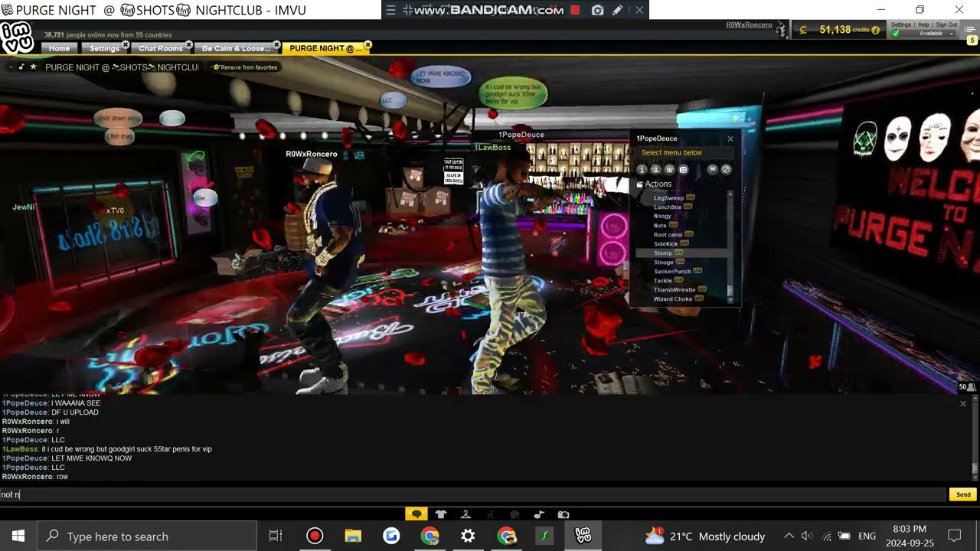980x551 pixels.
Task: Click the R0WxRoncero avatar thumbnail in header
Action: coord(782,29)
